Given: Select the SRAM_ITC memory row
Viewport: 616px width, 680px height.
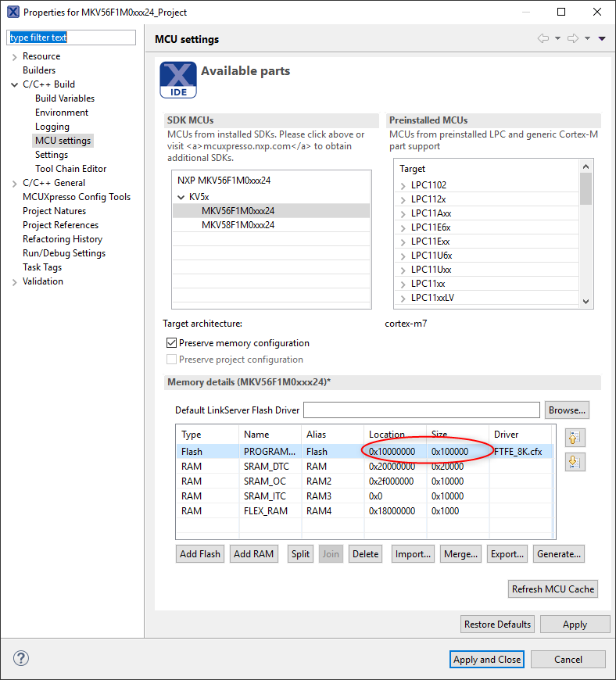Looking at the screenshot, I should (365, 496).
